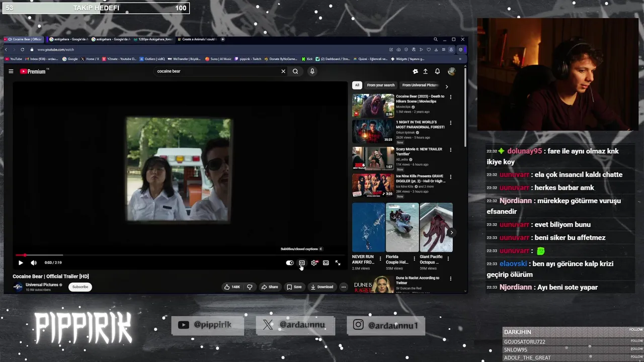Open YouTube notifications bell
Image resolution: width=644 pixels, height=362 pixels.
click(x=437, y=71)
